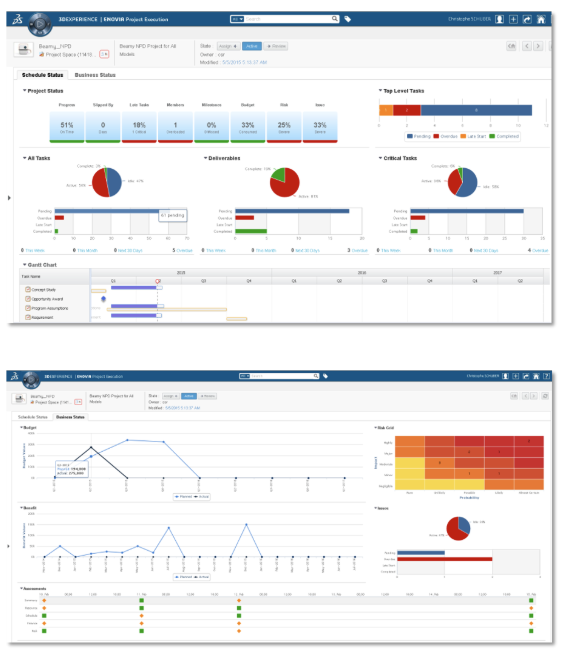Collapse the Deliverables section
574x660 pixels.
[x=205, y=158]
